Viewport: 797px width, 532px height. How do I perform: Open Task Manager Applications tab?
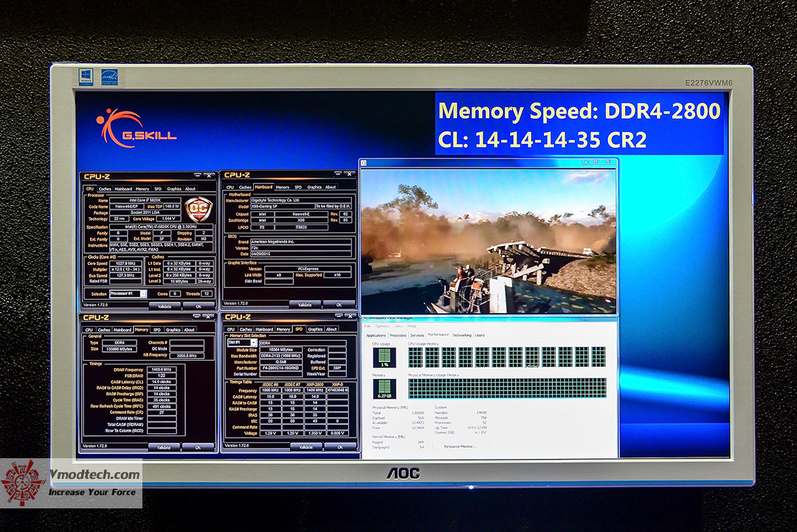pyautogui.click(x=376, y=335)
